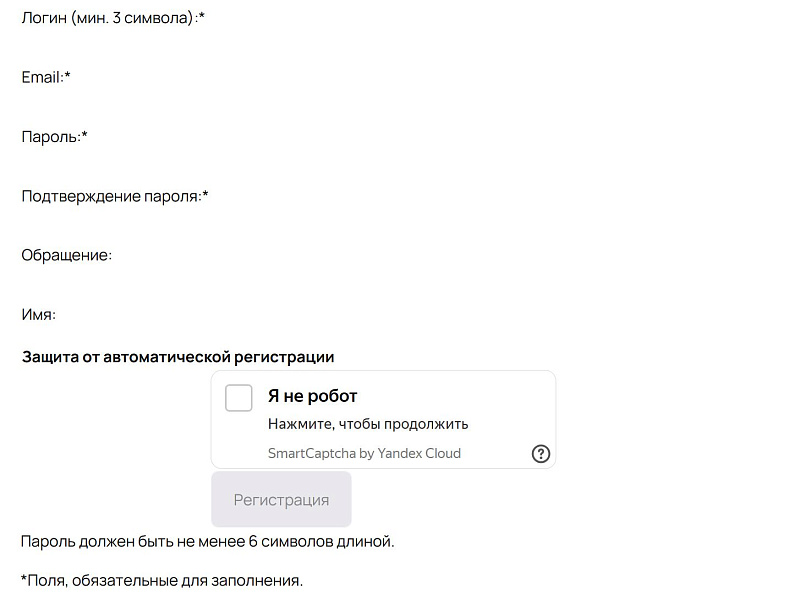This screenshot has height=600, width=811.
Task: Click the Email:* field label
Action: [x=45, y=76]
